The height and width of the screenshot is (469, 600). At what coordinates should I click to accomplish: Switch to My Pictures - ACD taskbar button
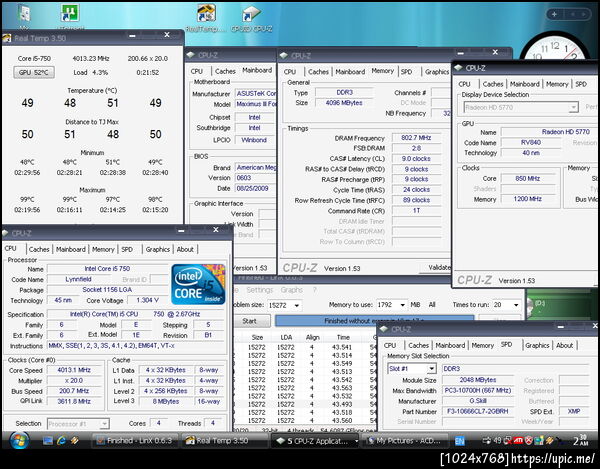click(x=405, y=441)
